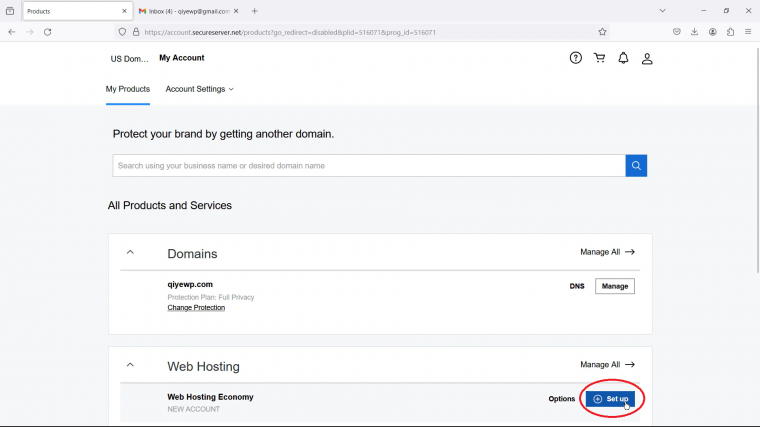Reload the page with the refresh icon
This screenshot has width=760, height=427.
point(48,32)
